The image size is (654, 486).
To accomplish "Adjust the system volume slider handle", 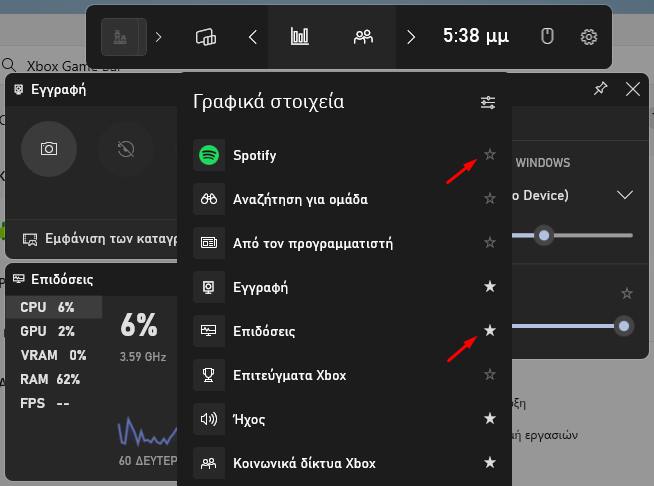I will tap(544, 236).
